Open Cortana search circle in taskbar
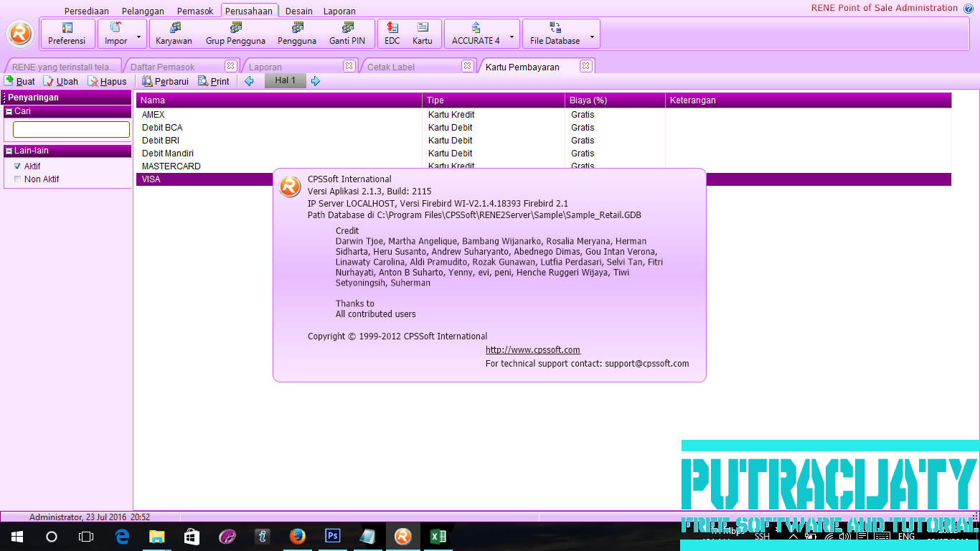This screenshot has height=551, width=980. point(52,537)
